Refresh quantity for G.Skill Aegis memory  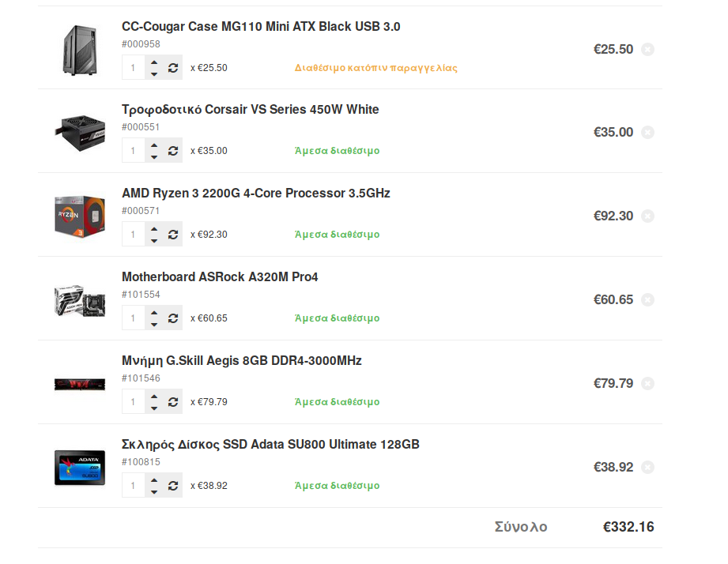(173, 402)
